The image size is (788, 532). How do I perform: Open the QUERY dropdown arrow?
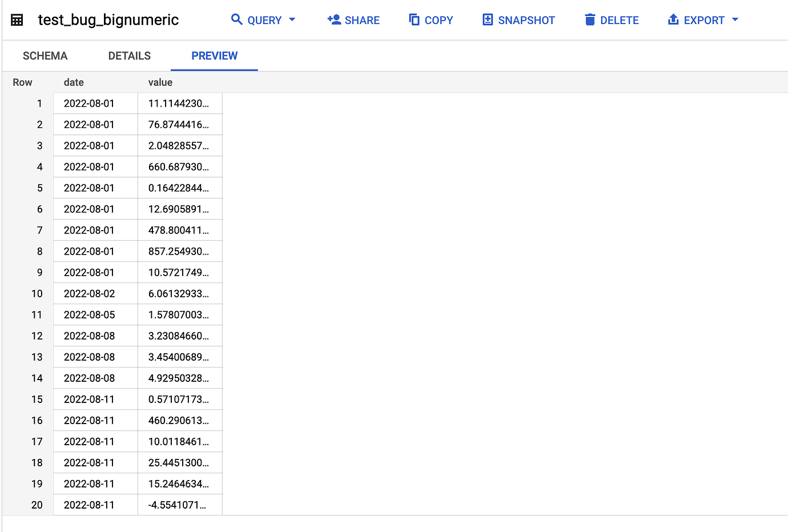(x=292, y=19)
